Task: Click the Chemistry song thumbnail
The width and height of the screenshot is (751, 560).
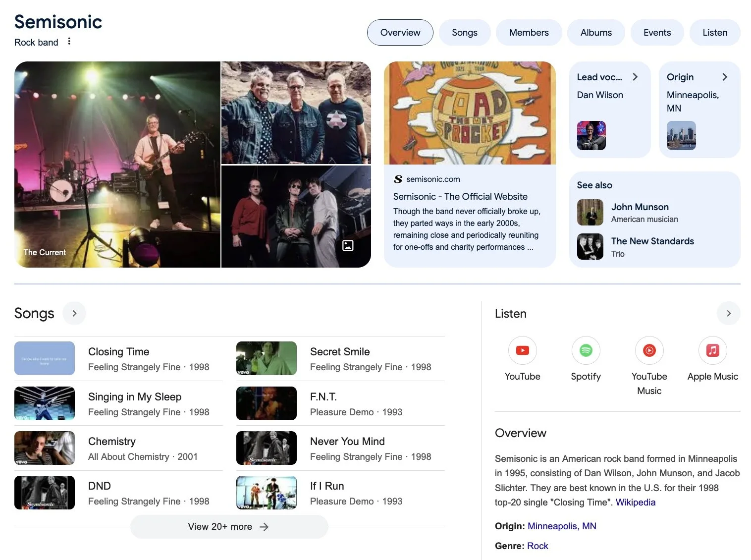Action: click(45, 448)
